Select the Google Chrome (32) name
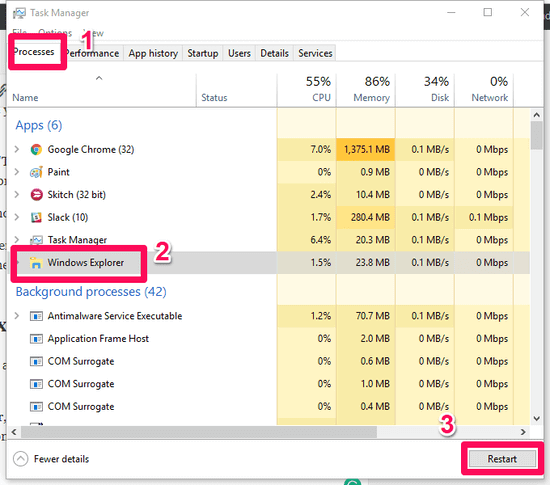 91,149
